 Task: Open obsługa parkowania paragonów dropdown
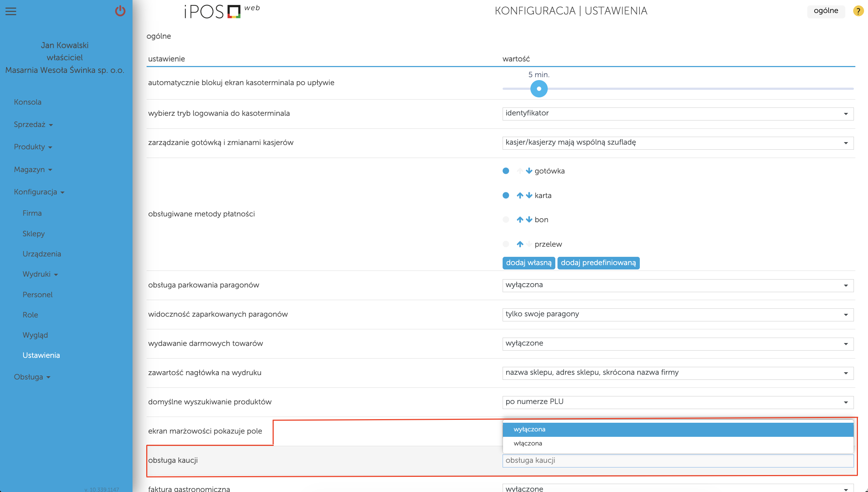point(678,285)
